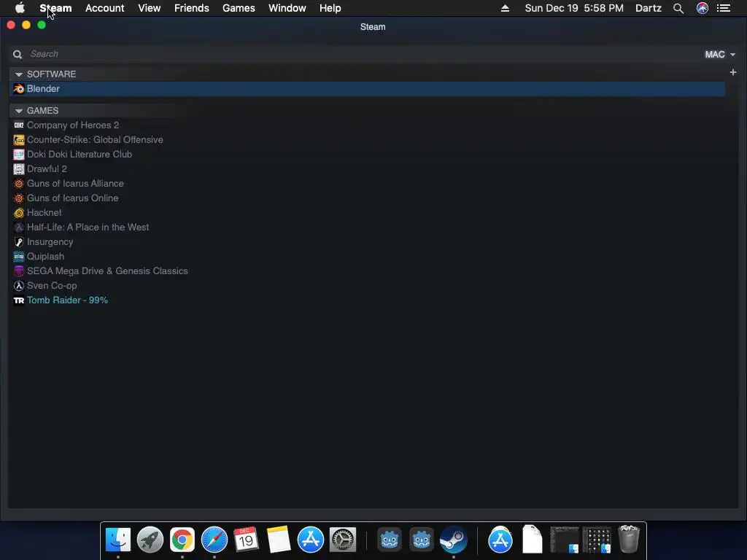Image resolution: width=747 pixels, height=560 pixels.
Task: Click the Steam icon in the dock
Action: (x=454, y=540)
